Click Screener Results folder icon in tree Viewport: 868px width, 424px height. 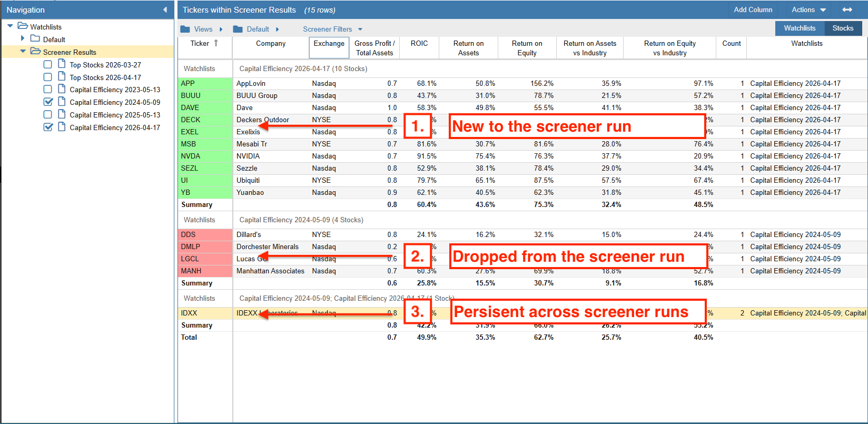coord(35,52)
